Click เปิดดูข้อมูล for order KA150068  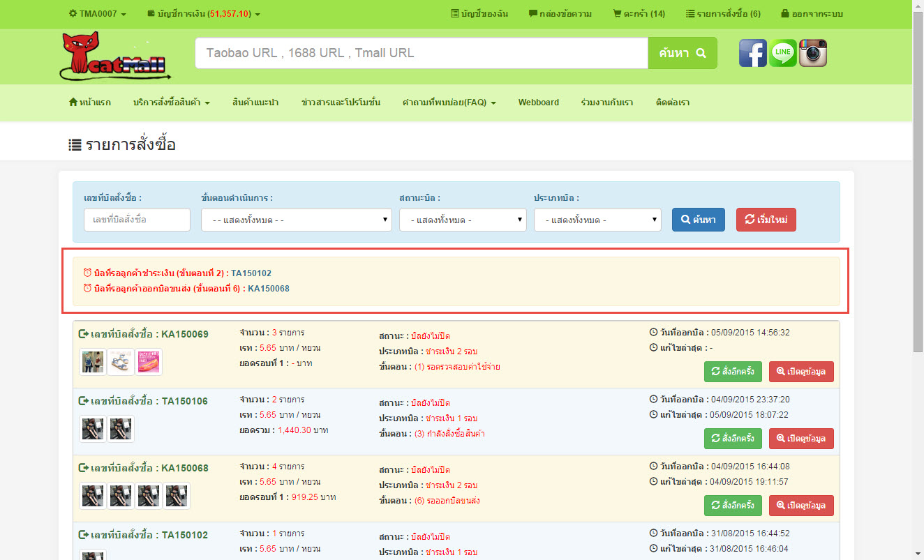point(801,506)
